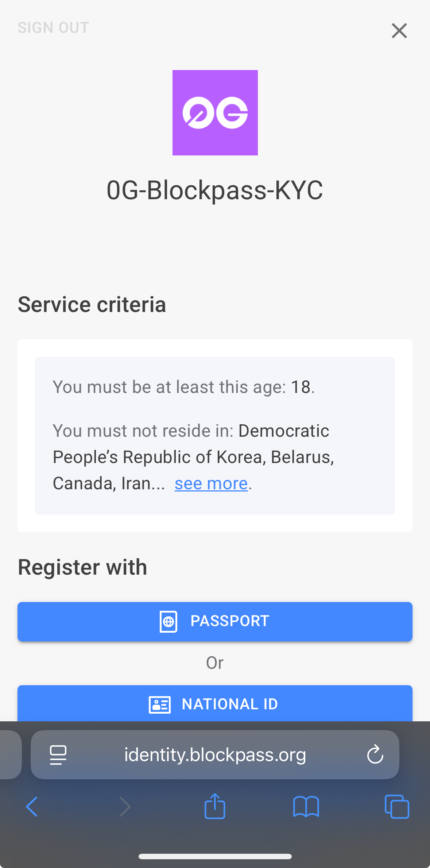430x868 pixels.
Task: Click the 0G purple logo
Action: [x=215, y=113]
